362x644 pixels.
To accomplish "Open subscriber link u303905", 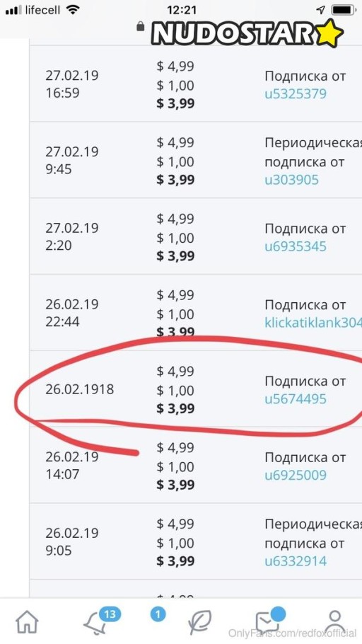I will coord(291,180).
